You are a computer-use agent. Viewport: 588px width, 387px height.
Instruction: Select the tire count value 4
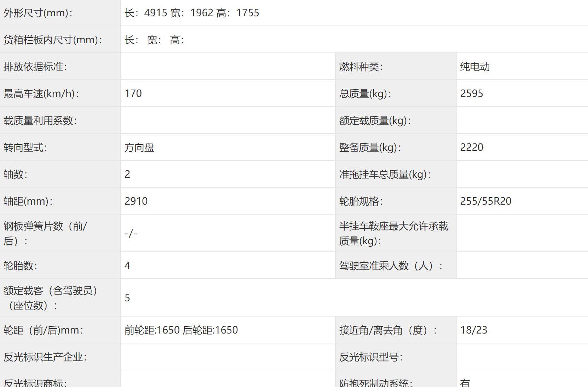click(x=128, y=266)
